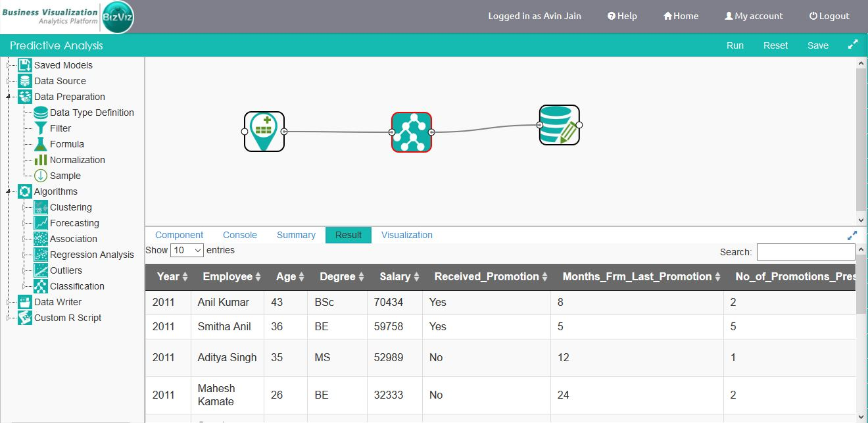Click the Data Preparation icon

coord(25,97)
